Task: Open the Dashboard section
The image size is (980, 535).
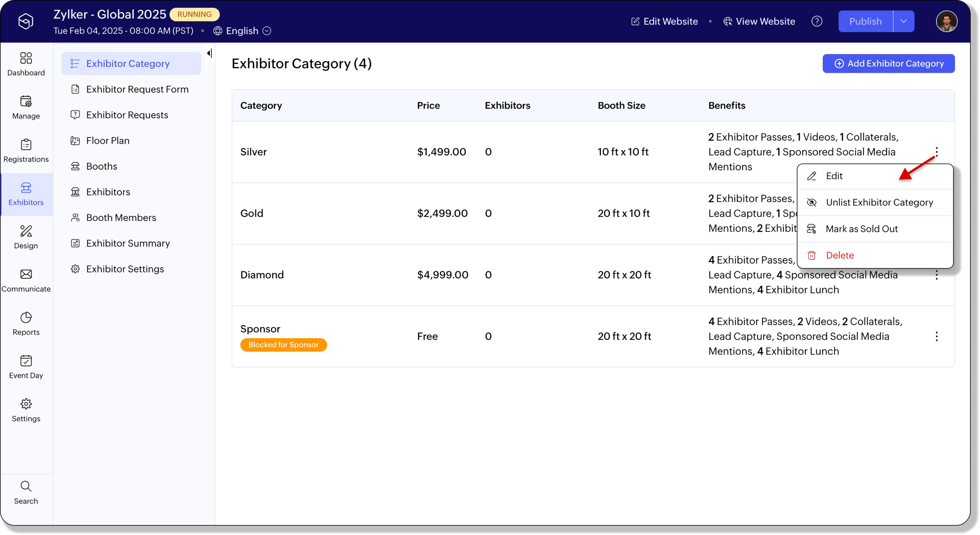Action: 26,64
